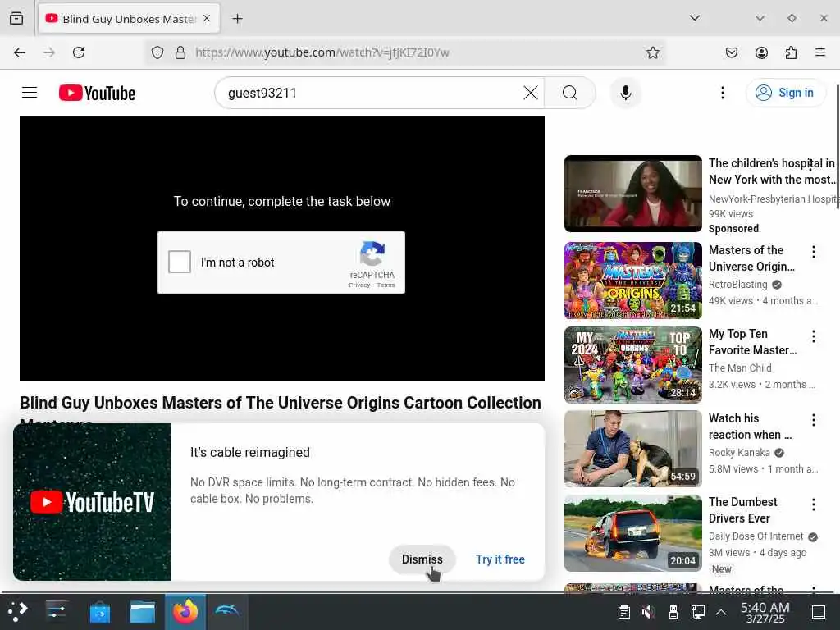Go to YouTube home via logo
840x630 pixels.
click(x=97, y=93)
